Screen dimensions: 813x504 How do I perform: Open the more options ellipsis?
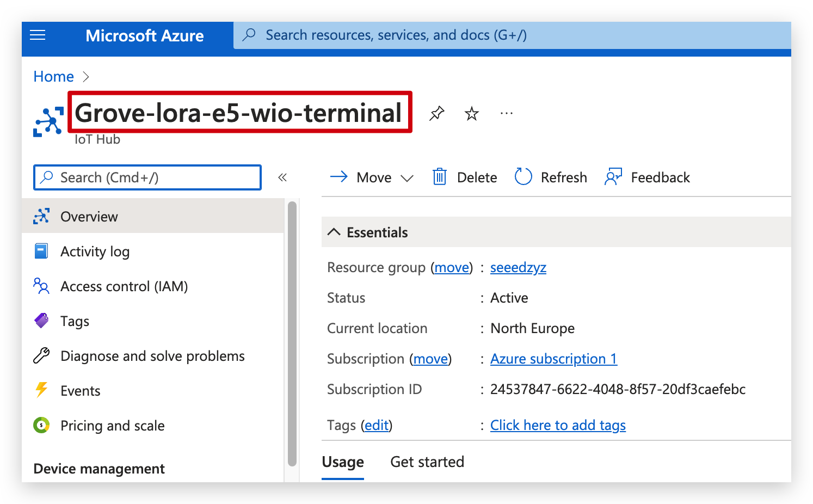(x=507, y=113)
